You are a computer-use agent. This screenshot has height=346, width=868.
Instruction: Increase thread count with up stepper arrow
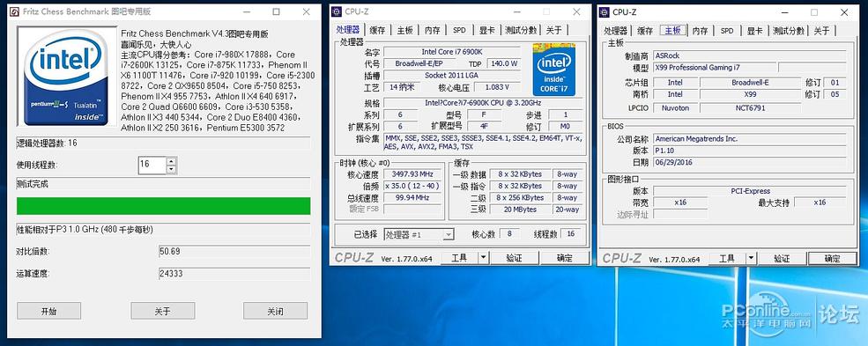tap(171, 161)
